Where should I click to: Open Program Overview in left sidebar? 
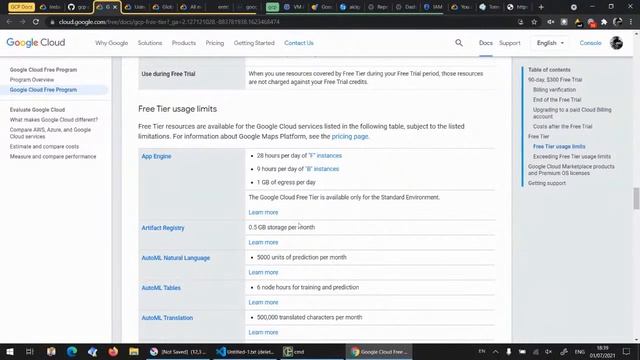(x=32, y=80)
